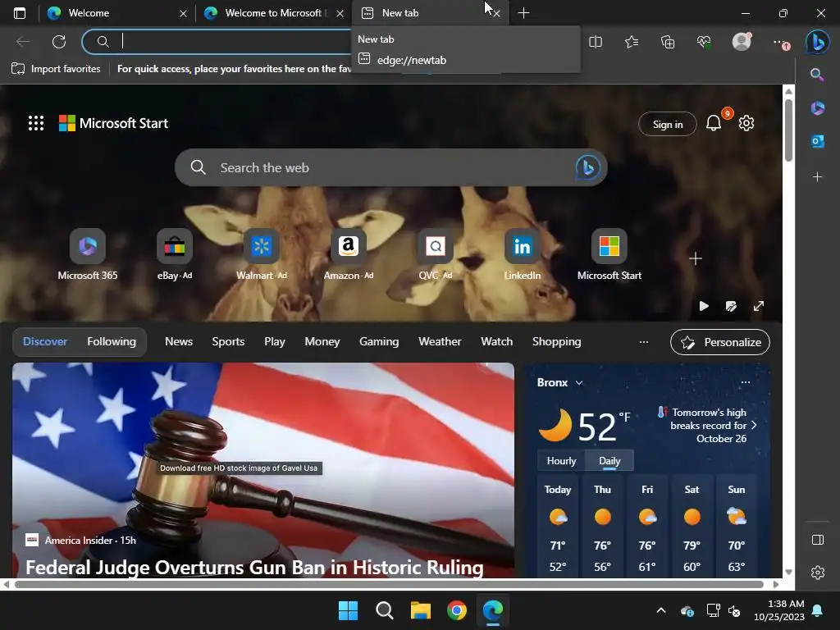Open the Weather category
The width and height of the screenshot is (840, 630).
(x=440, y=342)
